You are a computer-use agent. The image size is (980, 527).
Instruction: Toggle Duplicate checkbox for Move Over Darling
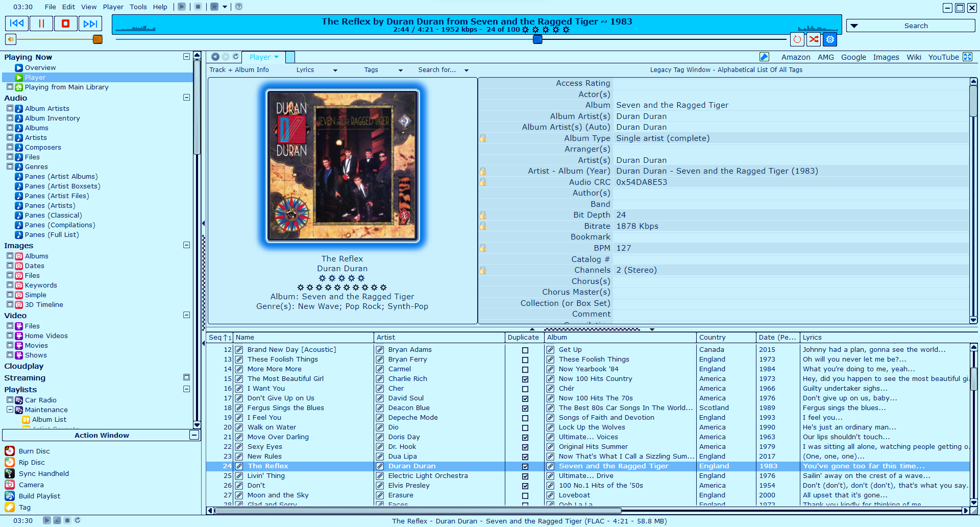point(525,438)
